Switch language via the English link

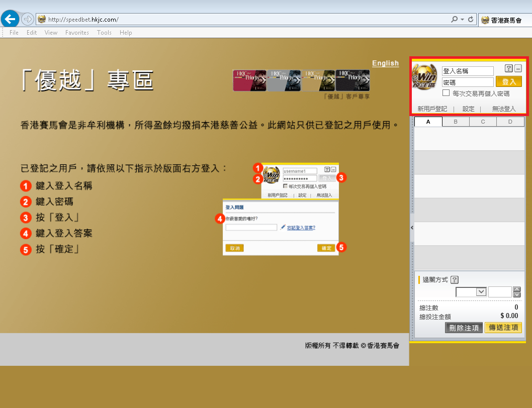(x=385, y=63)
